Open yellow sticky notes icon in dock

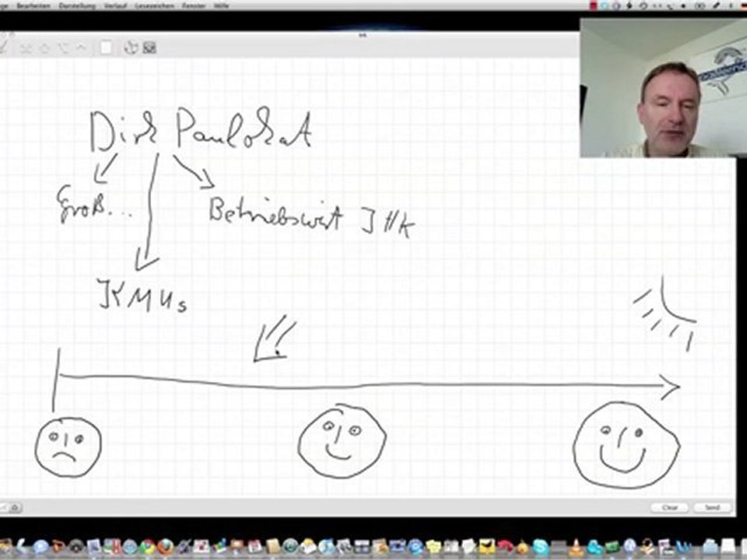pyautogui.click(x=433, y=548)
